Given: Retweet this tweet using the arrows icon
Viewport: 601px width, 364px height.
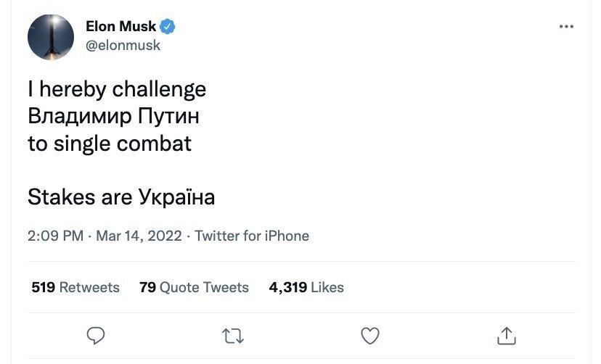Looking at the screenshot, I should [x=232, y=335].
